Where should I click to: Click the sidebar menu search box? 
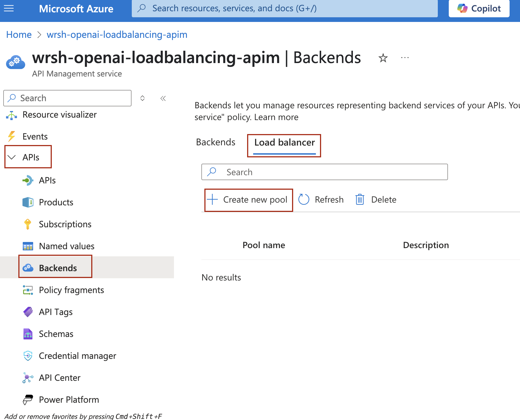(x=67, y=98)
